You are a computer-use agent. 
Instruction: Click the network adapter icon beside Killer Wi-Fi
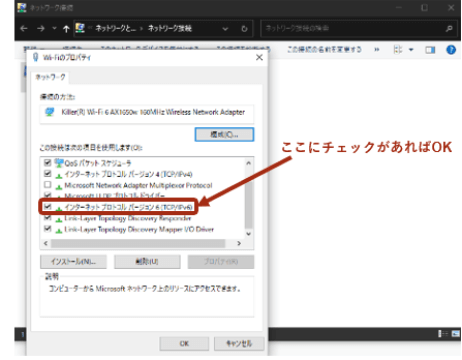(50, 112)
